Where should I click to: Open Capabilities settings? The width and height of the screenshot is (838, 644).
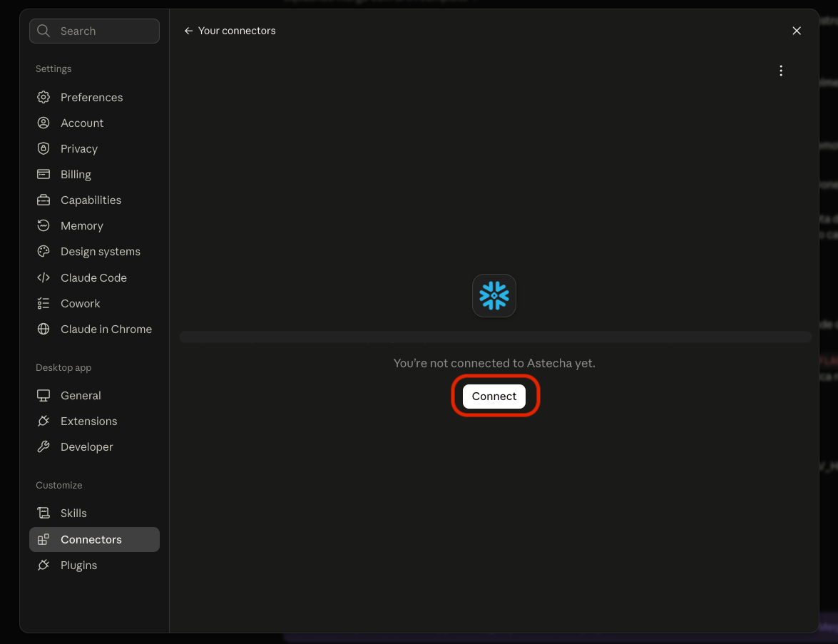(95, 200)
